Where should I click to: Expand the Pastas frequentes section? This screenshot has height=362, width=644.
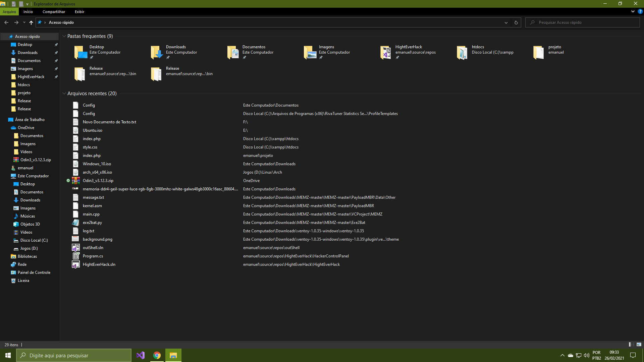[x=64, y=36]
